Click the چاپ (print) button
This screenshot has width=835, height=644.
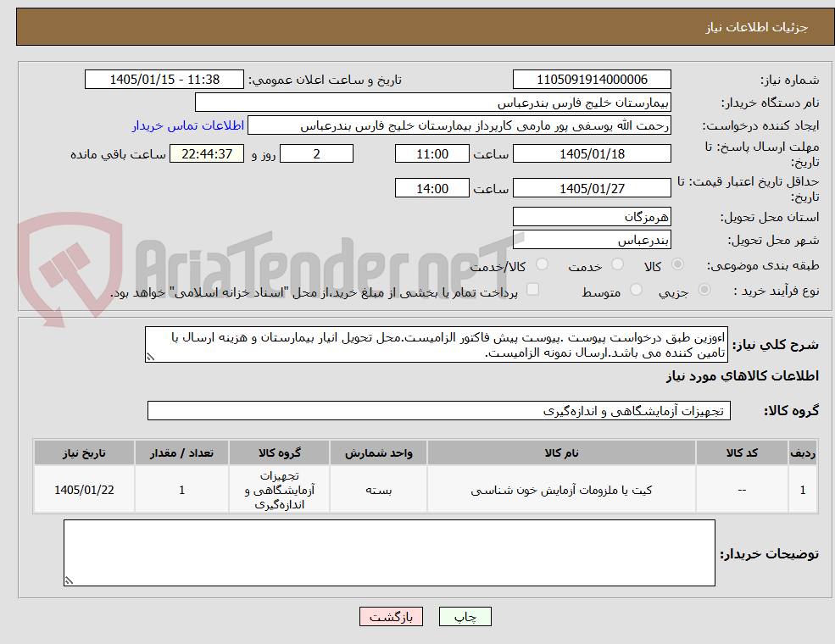(465, 616)
